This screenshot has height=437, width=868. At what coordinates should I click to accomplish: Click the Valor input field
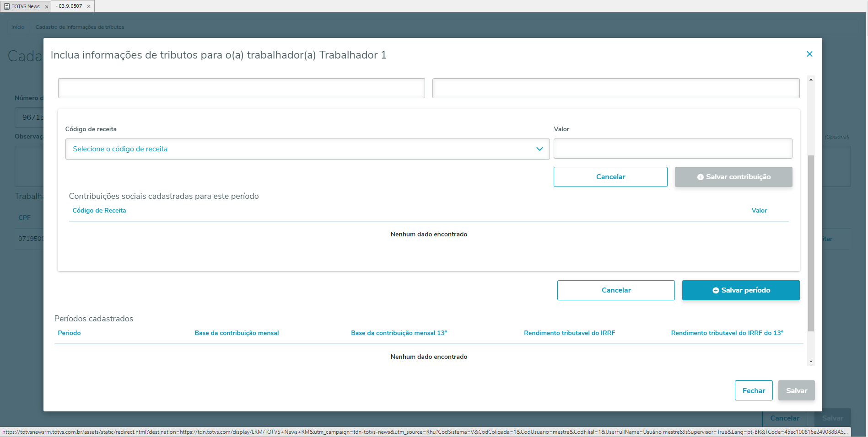point(673,149)
